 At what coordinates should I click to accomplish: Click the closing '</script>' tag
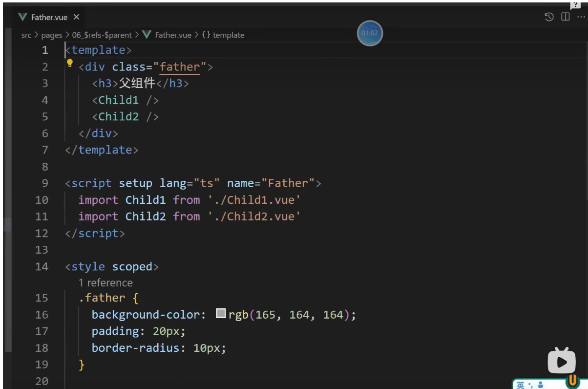[x=95, y=233]
